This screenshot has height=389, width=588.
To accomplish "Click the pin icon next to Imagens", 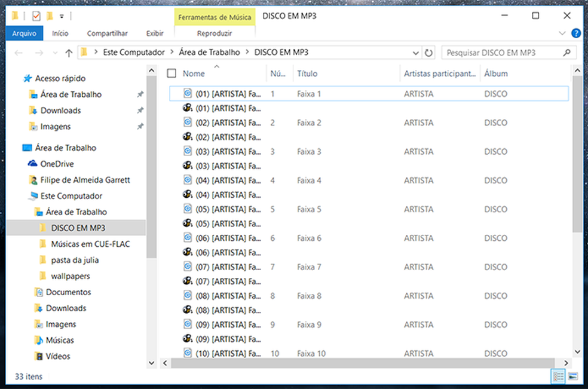I will [140, 127].
